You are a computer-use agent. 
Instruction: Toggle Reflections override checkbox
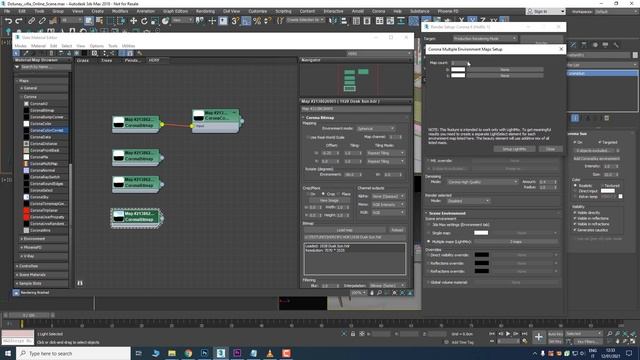click(x=428, y=263)
